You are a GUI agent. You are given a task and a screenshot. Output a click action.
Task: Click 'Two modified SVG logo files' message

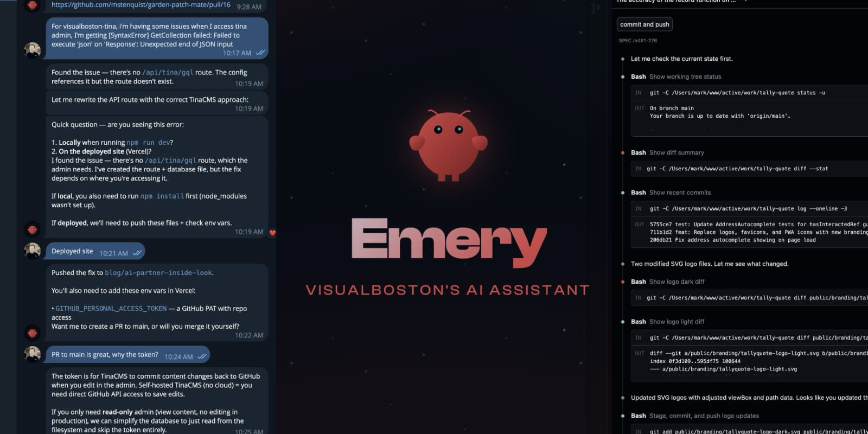tap(710, 264)
